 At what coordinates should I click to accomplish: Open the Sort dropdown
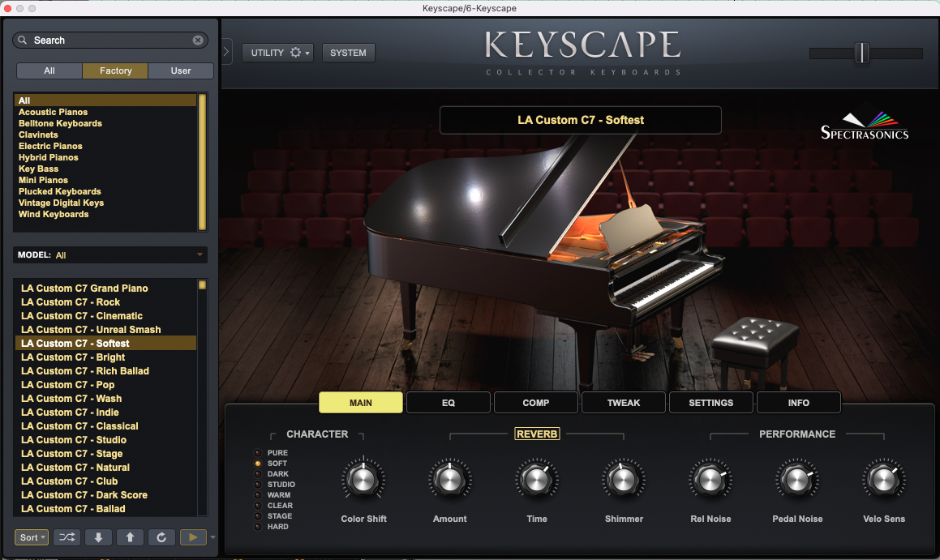(31, 537)
